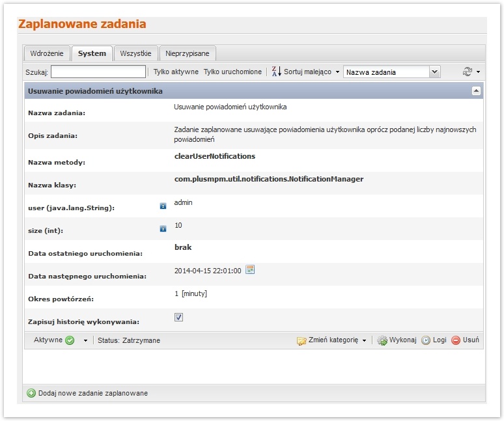The height and width of the screenshot is (421, 504).
Task: Toggle the Tylko aktywne filter
Action: [x=176, y=72]
